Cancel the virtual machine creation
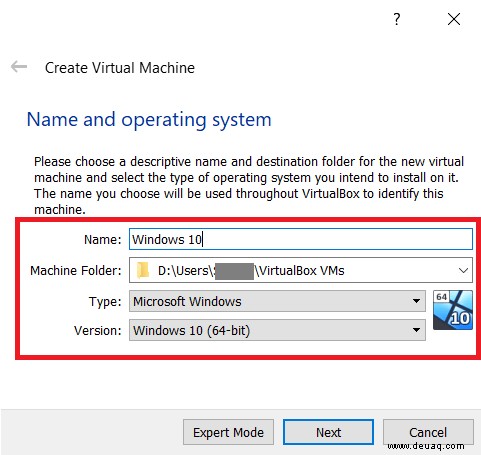This screenshot has width=481, height=455. pos(428,432)
